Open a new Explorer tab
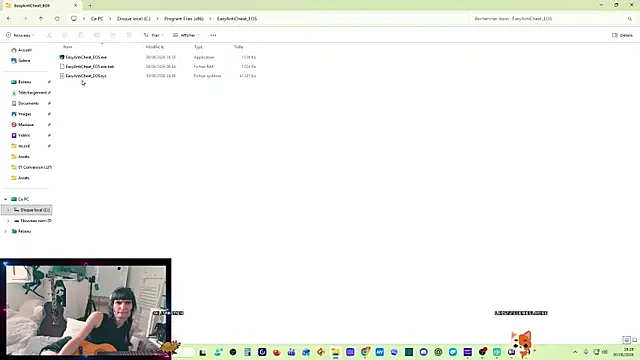The width and height of the screenshot is (640, 360). 90,5
